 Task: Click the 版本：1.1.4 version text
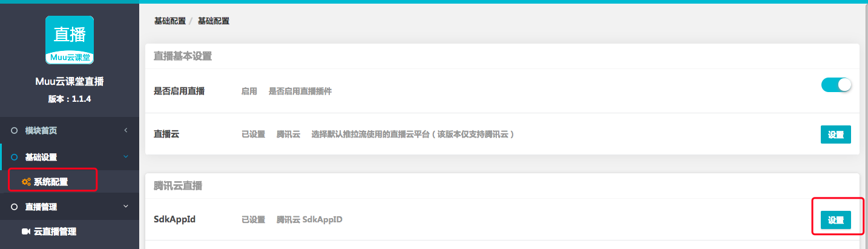tap(70, 99)
